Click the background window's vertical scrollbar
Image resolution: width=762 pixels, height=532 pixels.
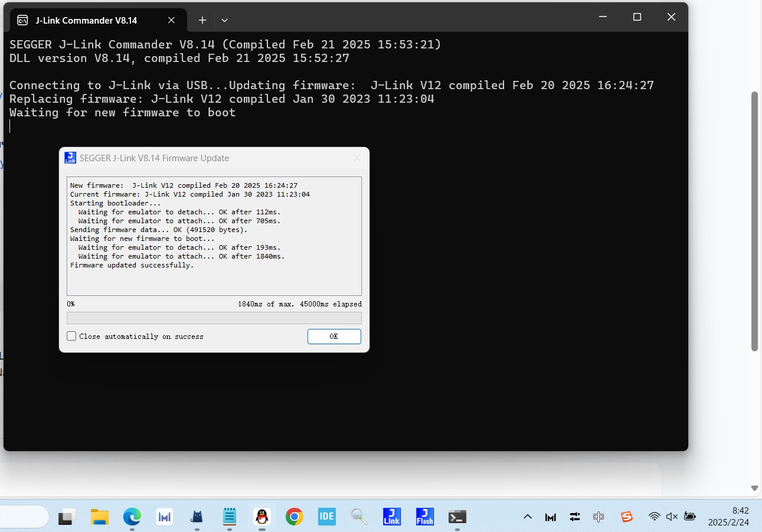click(x=754, y=221)
